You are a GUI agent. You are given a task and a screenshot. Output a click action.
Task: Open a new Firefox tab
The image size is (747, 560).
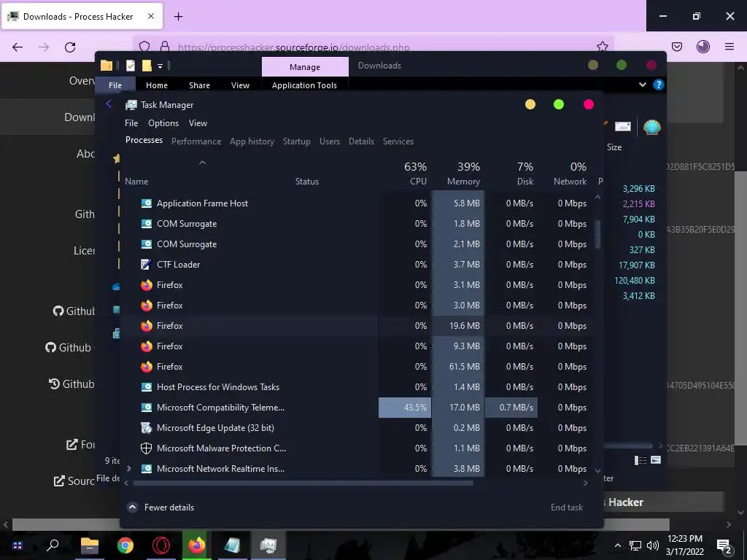click(x=178, y=17)
